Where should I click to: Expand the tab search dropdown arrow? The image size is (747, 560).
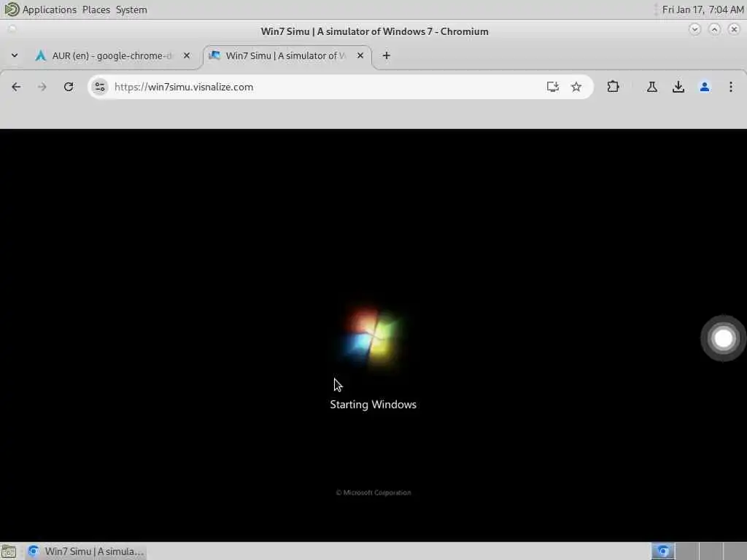(x=15, y=55)
